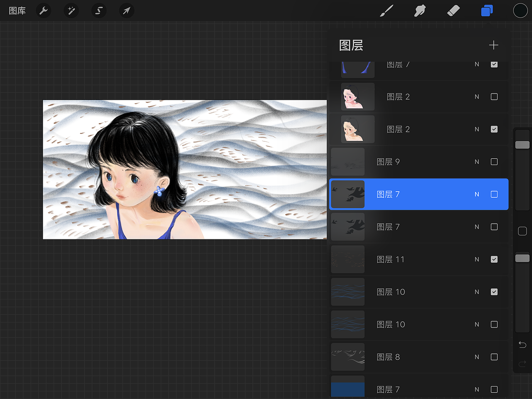532x399 pixels.
Task: Toggle checkbox of non-highlighted bird 图层 7
Action: point(494,227)
